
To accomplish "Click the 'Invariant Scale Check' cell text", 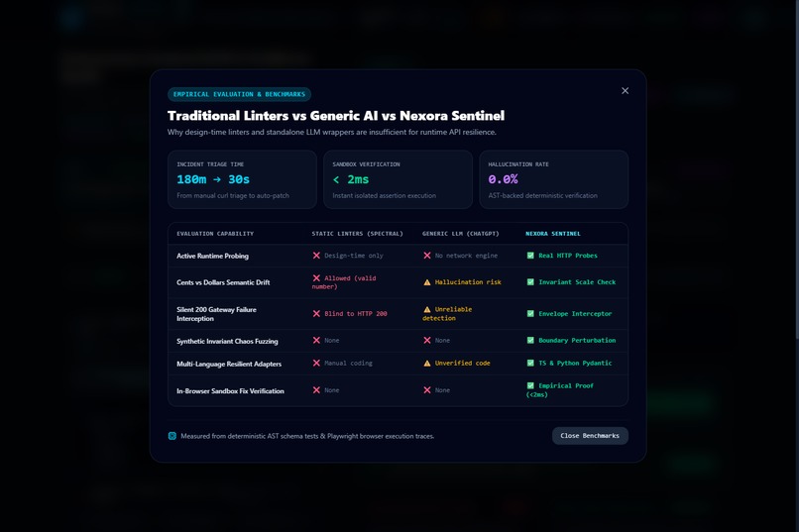I will (x=577, y=282).
